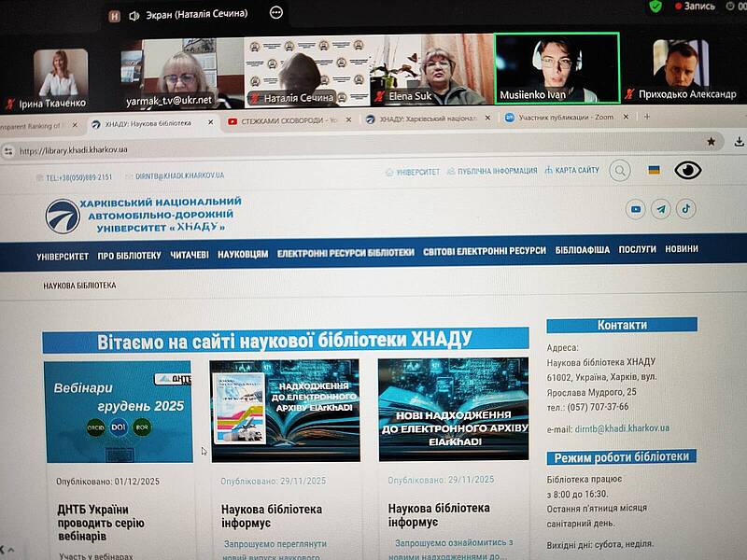
Task: Click the ХНАДУ university logo
Action: [63, 216]
